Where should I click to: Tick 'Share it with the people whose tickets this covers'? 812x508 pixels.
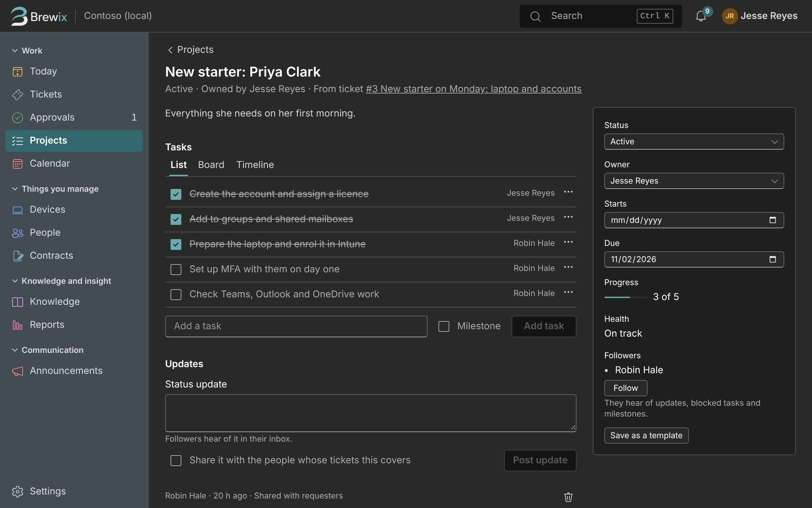pyautogui.click(x=176, y=461)
